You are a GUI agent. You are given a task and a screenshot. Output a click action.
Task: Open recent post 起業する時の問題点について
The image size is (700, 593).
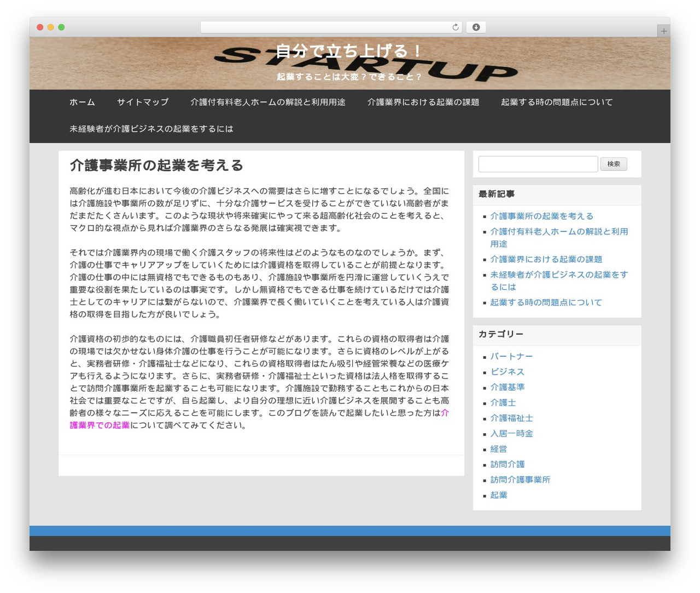[x=546, y=303]
